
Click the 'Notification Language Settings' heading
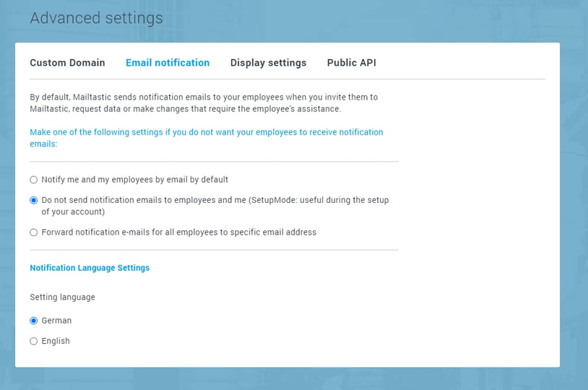(x=90, y=268)
